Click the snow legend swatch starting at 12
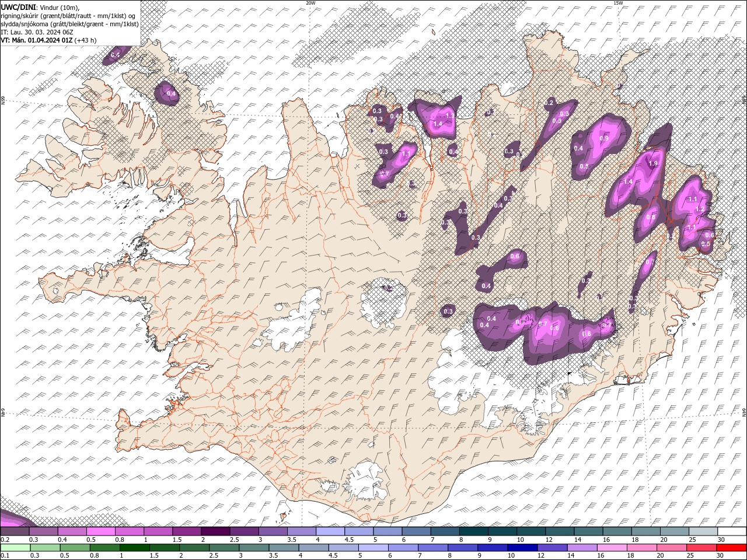747x560 pixels. coord(560,531)
